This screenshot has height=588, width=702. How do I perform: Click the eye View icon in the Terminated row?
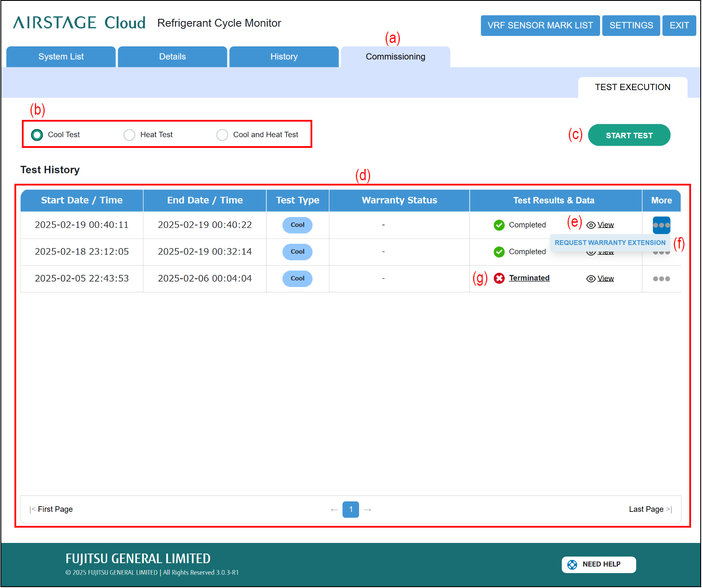tap(591, 279)
